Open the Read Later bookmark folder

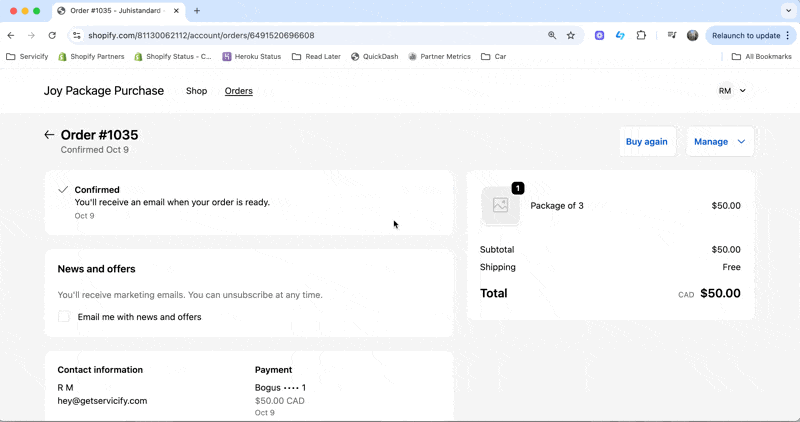(316, 57)
